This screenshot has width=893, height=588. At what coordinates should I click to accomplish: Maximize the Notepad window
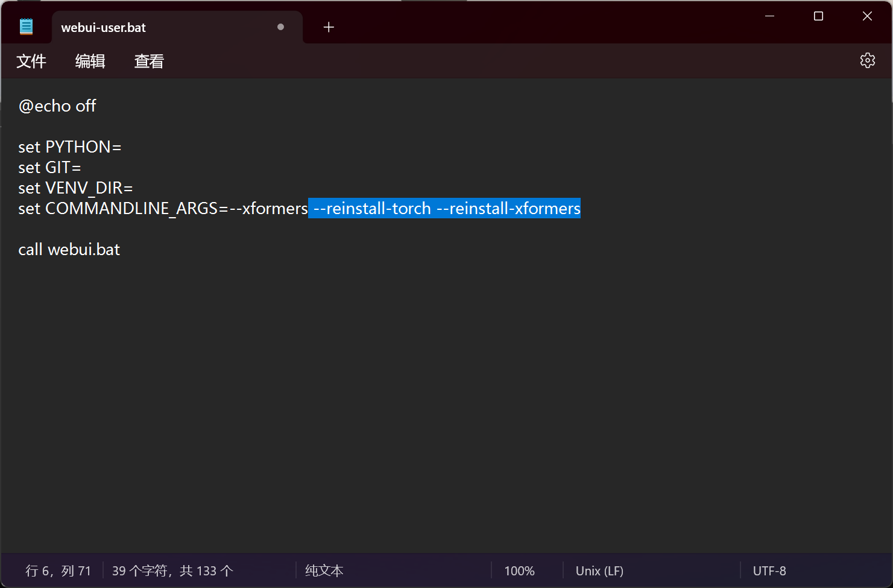click(818, 16)
